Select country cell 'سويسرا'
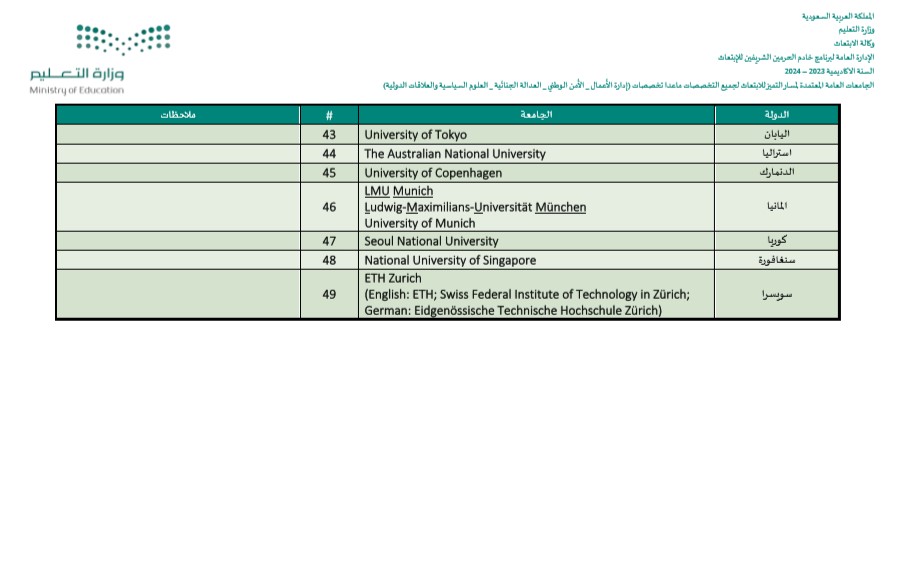Screen dimensions: 904x566 point(777,294)
